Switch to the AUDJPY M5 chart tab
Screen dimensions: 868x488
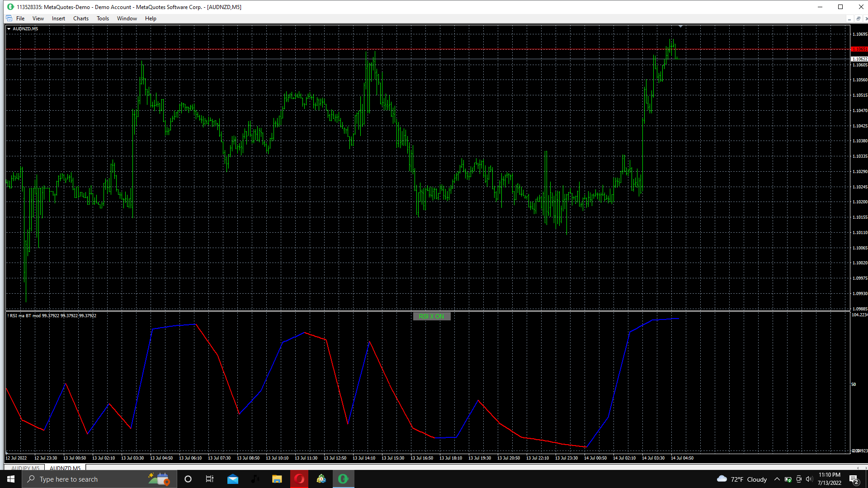[x=25, y=468]
